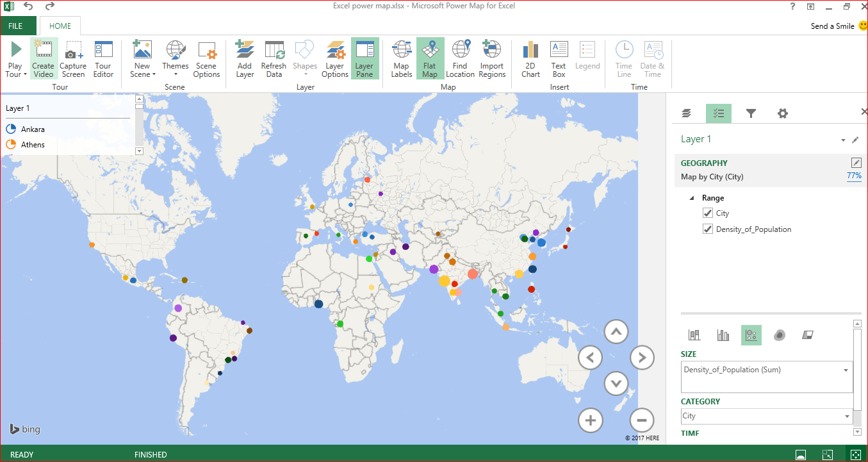
Task: Click Refresh Data
Action: point(274,59)
